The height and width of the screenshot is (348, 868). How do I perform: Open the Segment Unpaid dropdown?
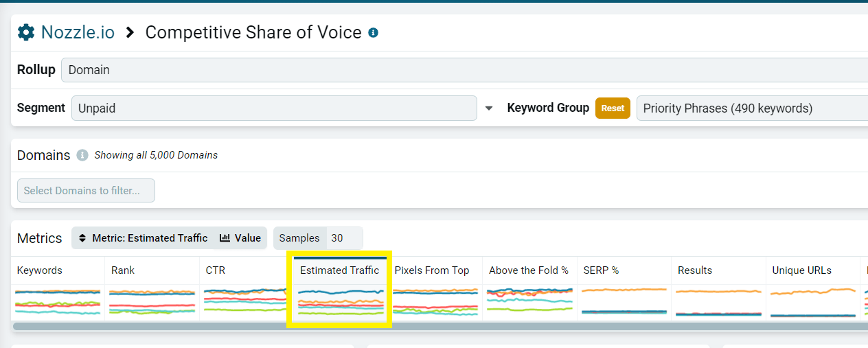tap(274, 108)
